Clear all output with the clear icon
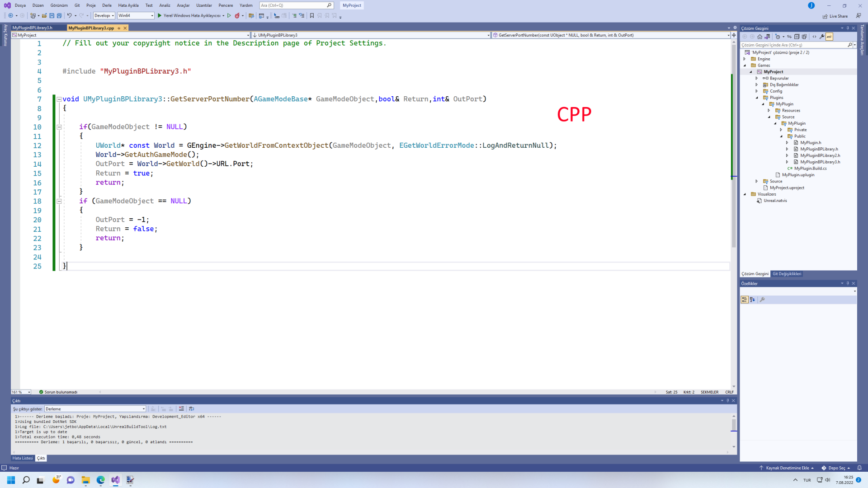 click(x=181, y=409)
